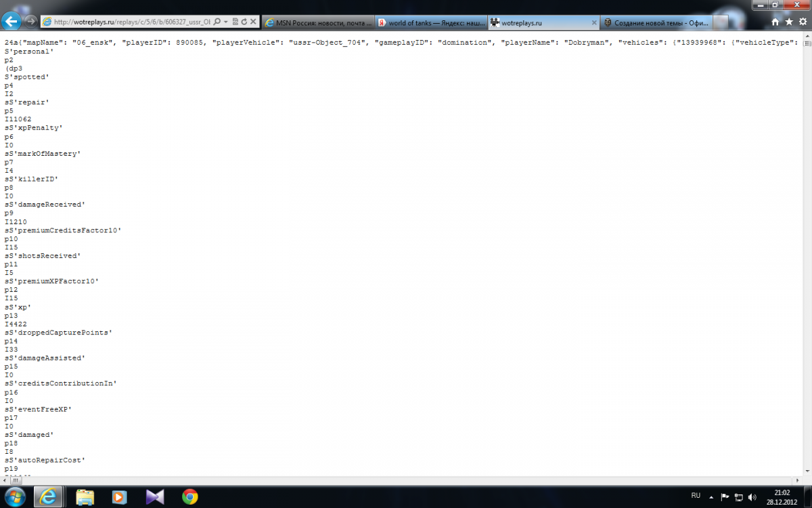Click the search magnifier in address bar
Image resolution: width=812 pixels, height=508 pixels.
217,22
